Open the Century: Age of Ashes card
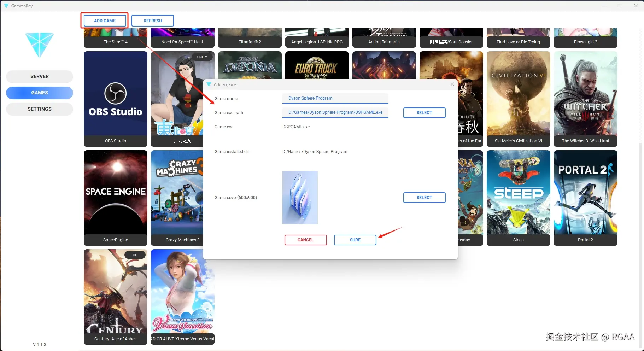Viewport: 644px width, 351px height. coord(116,297)
